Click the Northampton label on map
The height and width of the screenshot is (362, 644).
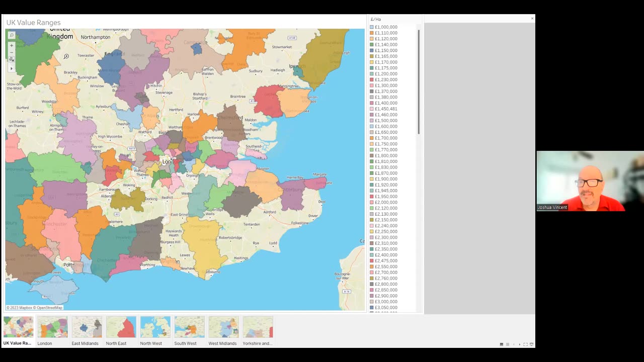click(95, 37)
